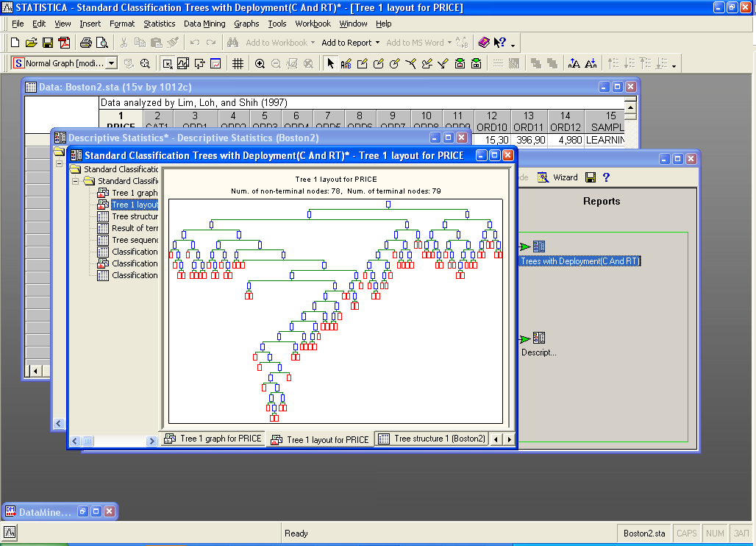Click the Print icon in toolbar
This screenshot has height=546, width=756.
pos(85,43)
